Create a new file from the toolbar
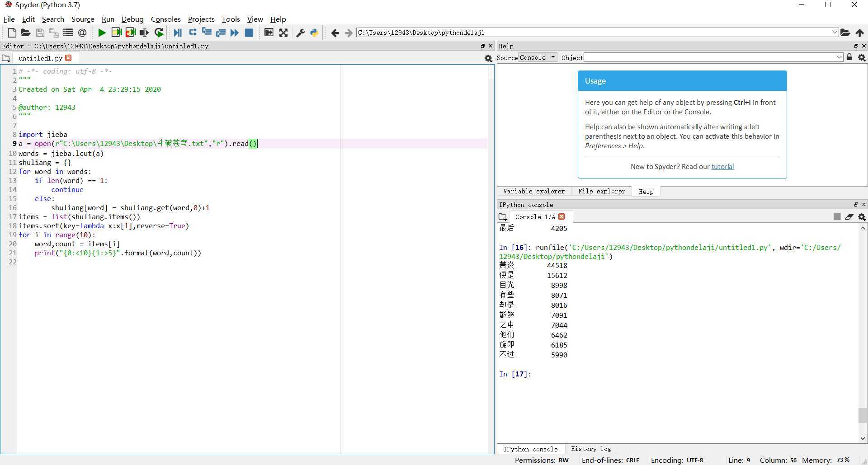The width and height of the screenshot is (868, 465). [12, 33]
